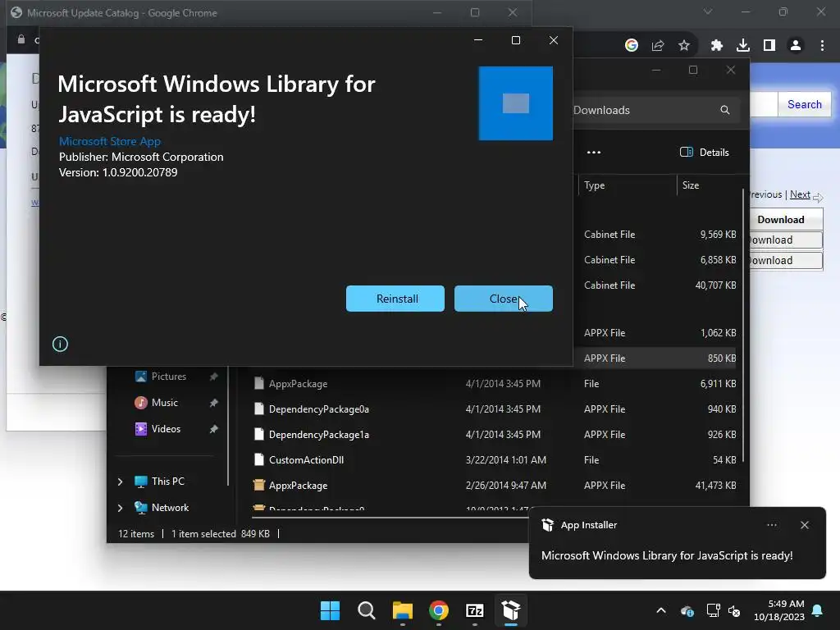Bookmark this page with the star icon
This screenshot has width=840, height=630.
(684, 46)
